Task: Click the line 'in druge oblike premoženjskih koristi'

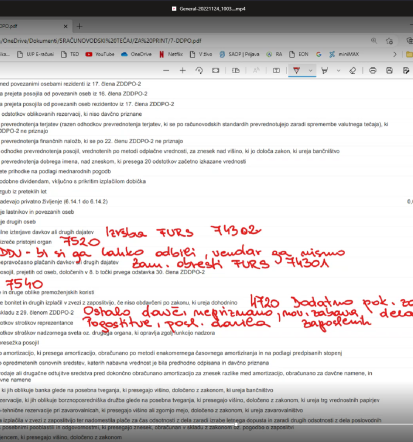Action: [47, 292]
